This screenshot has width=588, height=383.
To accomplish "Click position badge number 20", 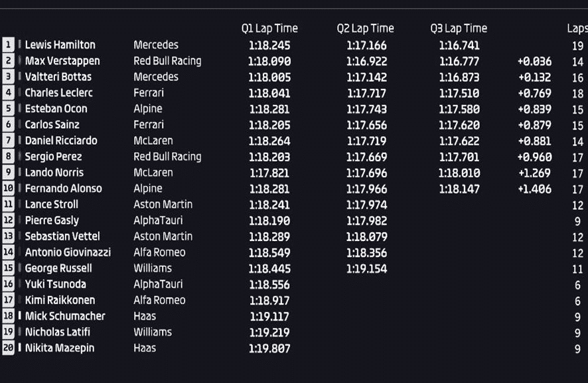I will [8, 348].
